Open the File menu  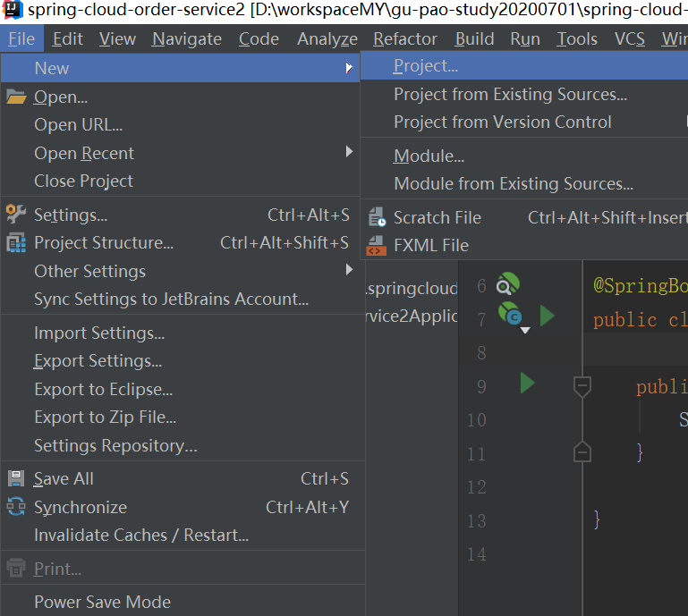pos(21,39)
